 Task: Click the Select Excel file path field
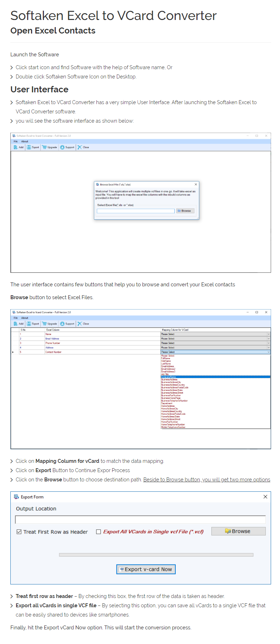pos(136,211)
